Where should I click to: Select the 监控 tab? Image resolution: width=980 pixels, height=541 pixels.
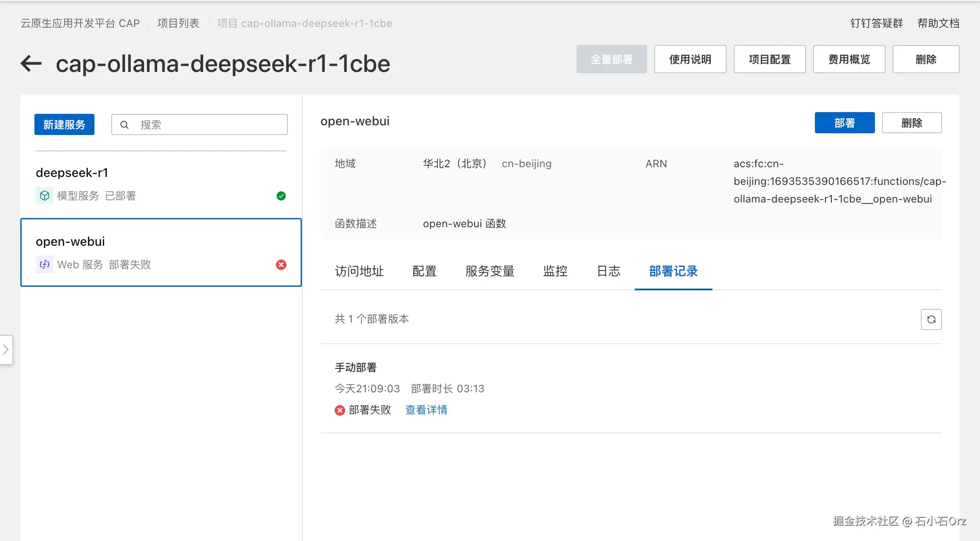tap(555, 271)
